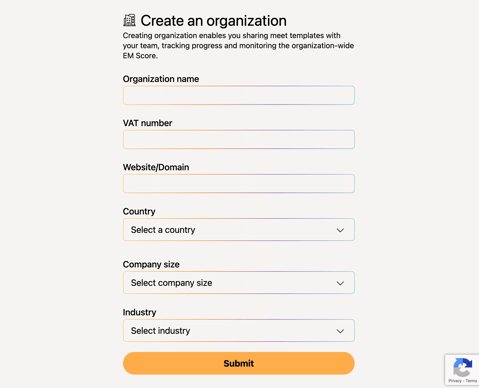Expand the Select company size dropdown

coord(239,283)
